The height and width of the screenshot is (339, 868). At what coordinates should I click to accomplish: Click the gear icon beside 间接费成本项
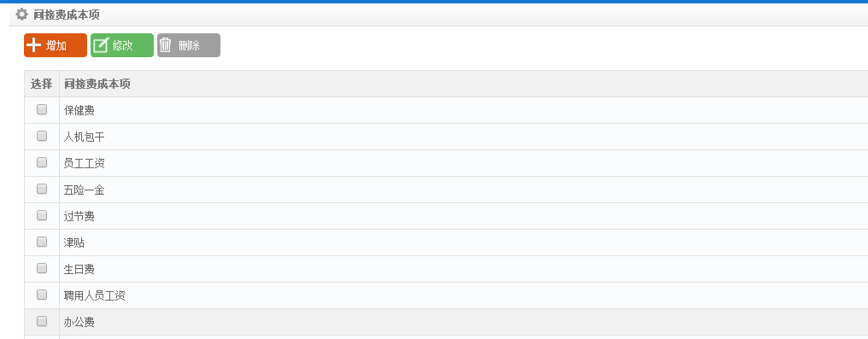tap(21, 15)
